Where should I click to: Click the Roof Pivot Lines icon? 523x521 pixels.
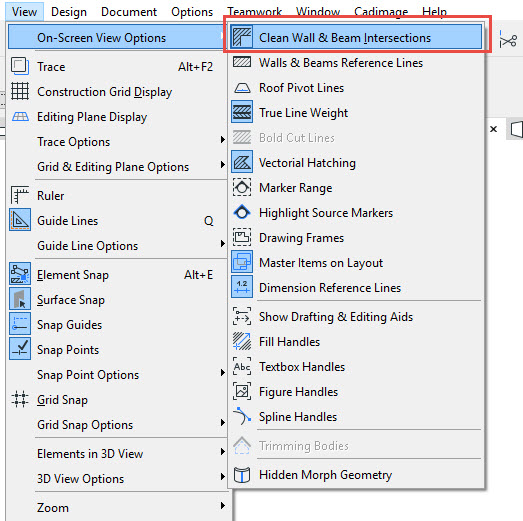242,88
